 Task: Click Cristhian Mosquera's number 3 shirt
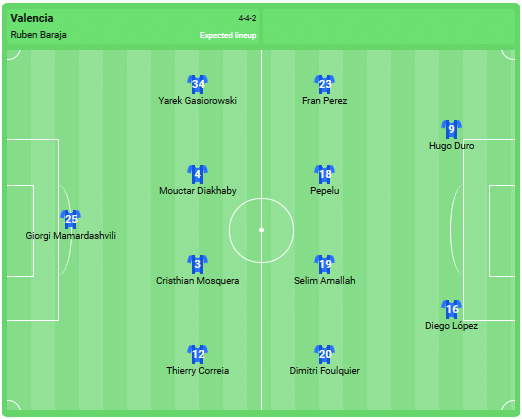click(198, 264)
